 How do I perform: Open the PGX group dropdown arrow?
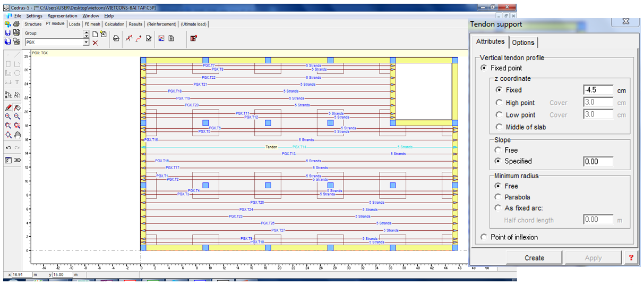(87, 43)
